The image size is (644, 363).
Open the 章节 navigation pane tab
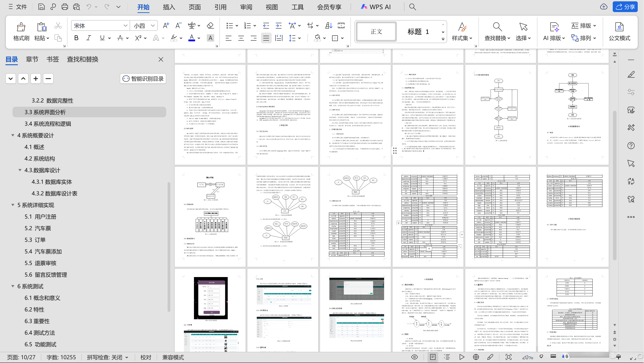pos(32,59)
